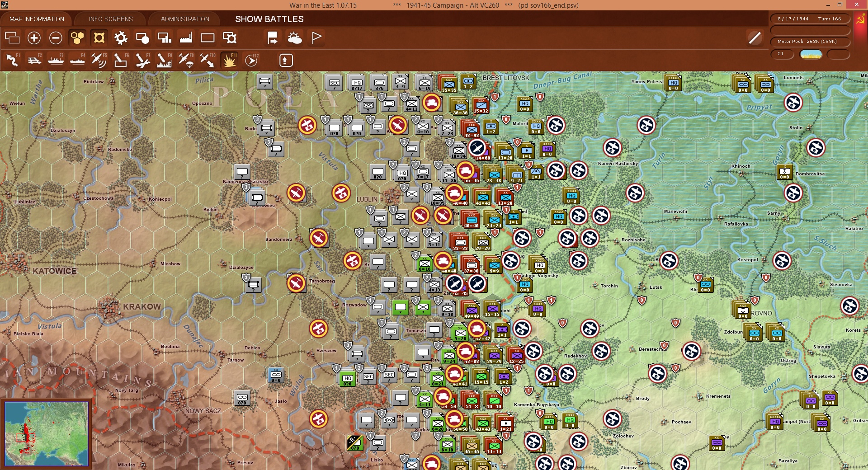Select the unit counter labeled 39=79

pos(494,355)
